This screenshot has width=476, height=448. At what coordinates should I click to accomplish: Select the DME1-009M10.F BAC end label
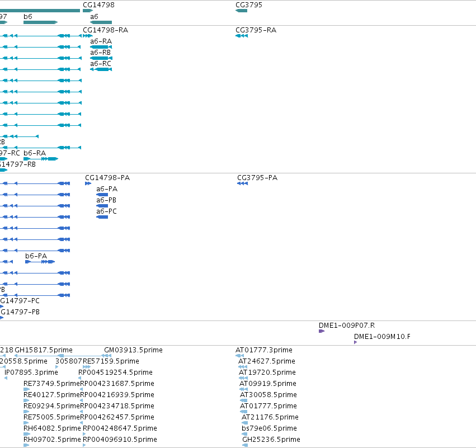click(x=382, y=337)
